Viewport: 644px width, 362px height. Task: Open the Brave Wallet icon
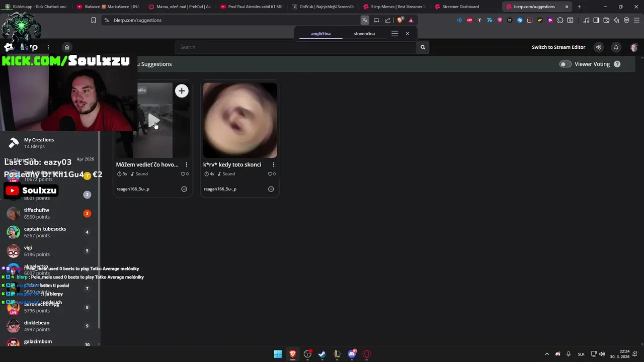[606, 20]
